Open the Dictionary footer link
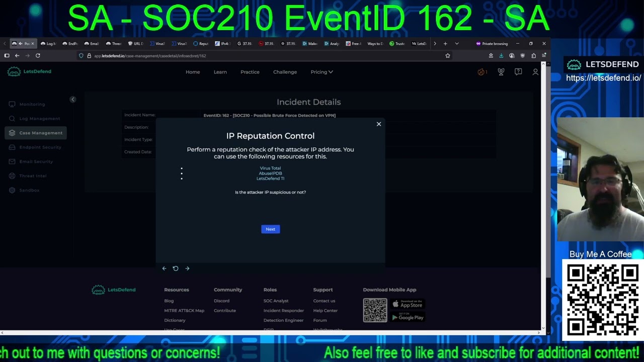The height and width of the screenshot is (362, 644). coord(175,320)
